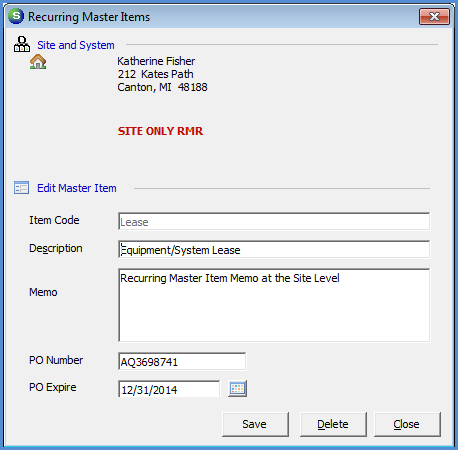Click the Katherine Fisher name text

(156, 61)
